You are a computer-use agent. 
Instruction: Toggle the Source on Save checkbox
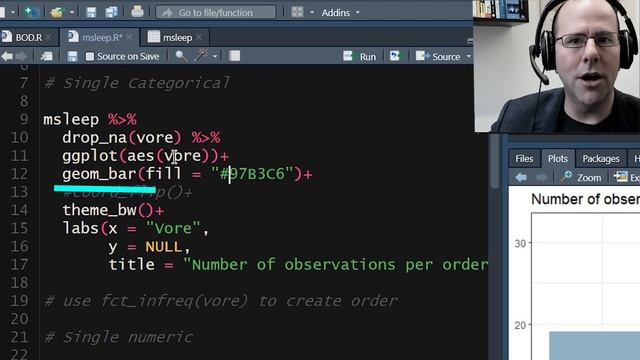[90, 56]
